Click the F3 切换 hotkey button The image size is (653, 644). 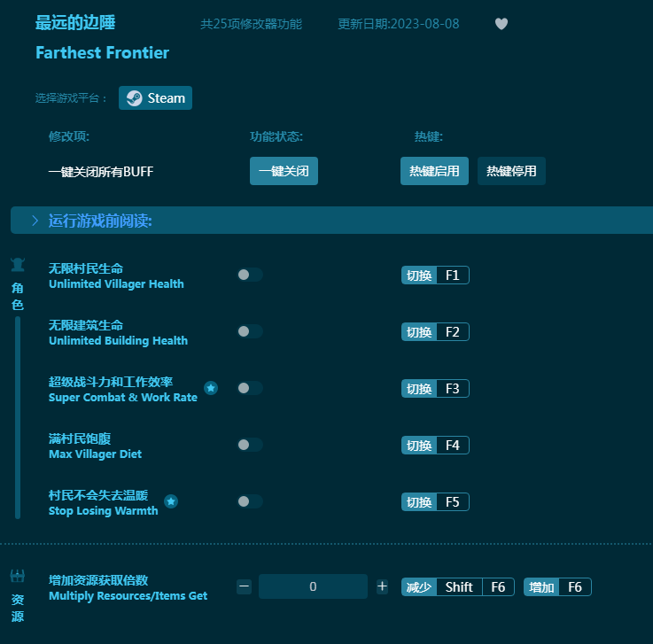tap(435, 388)
